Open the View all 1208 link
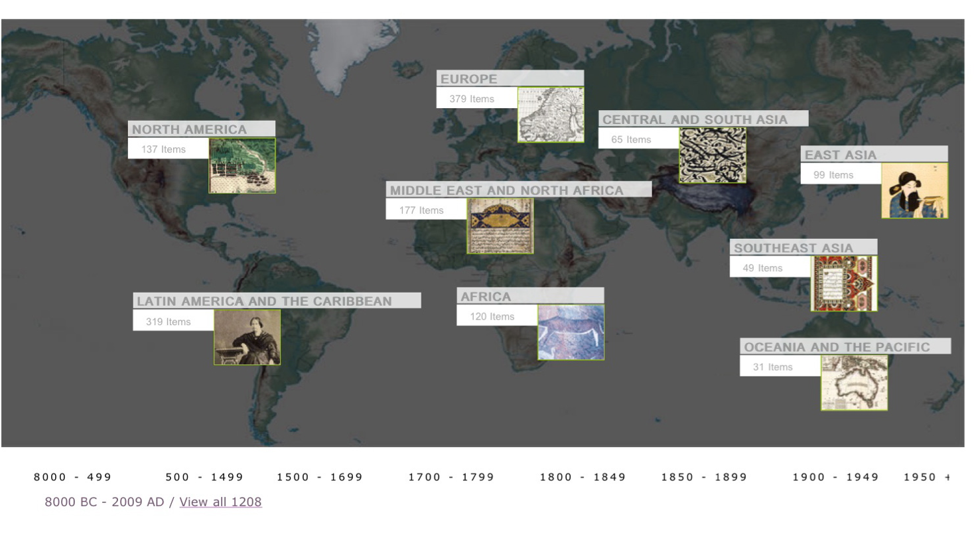The image size is (976, 560). (x=220, y=502)
